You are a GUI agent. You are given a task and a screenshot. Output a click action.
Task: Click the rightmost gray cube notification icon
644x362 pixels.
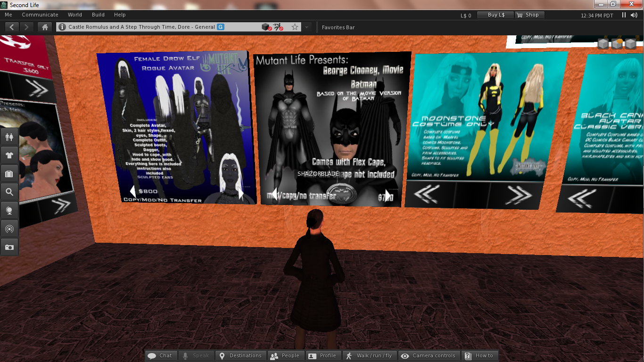tap(630, 44)
